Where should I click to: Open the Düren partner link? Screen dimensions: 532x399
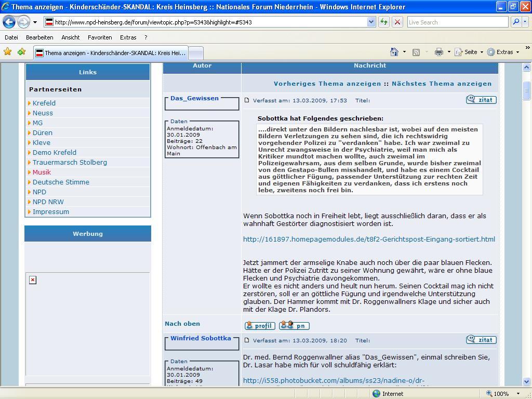tap(43, 132)
